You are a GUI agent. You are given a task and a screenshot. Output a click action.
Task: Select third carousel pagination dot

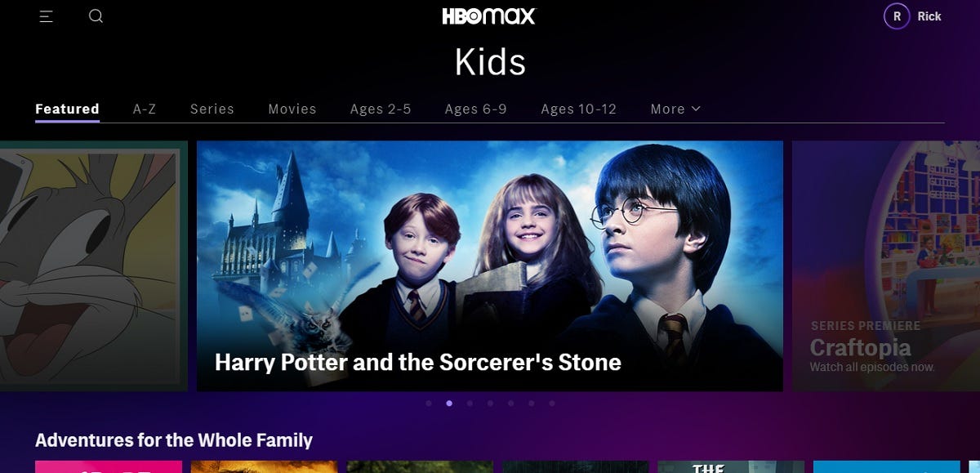pyautogui.click(x=470, y=403)
